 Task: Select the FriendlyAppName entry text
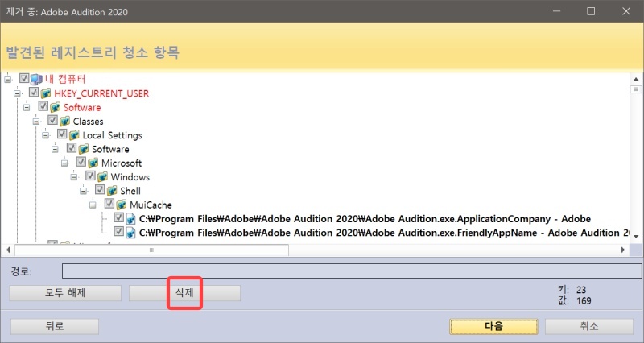point(384,233)
